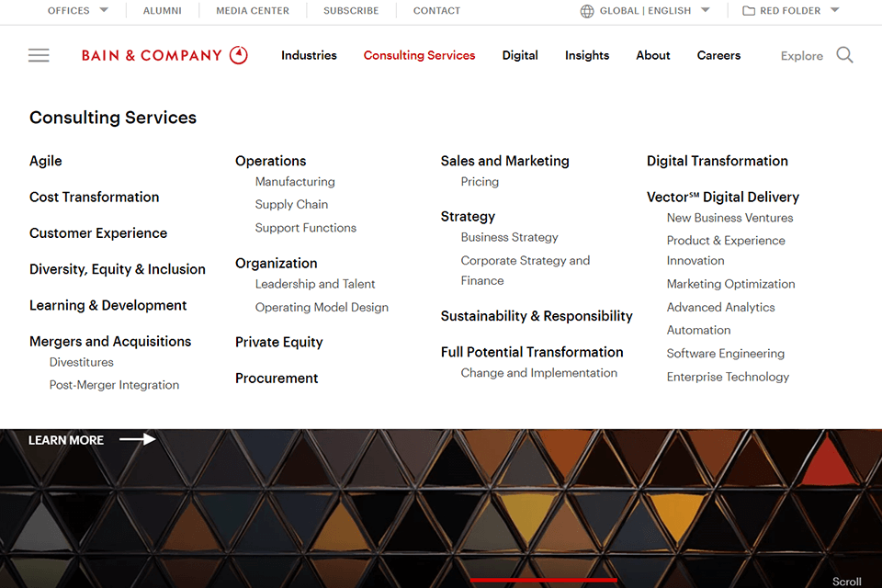Open the Consulting Services menu

click(419, 55)
